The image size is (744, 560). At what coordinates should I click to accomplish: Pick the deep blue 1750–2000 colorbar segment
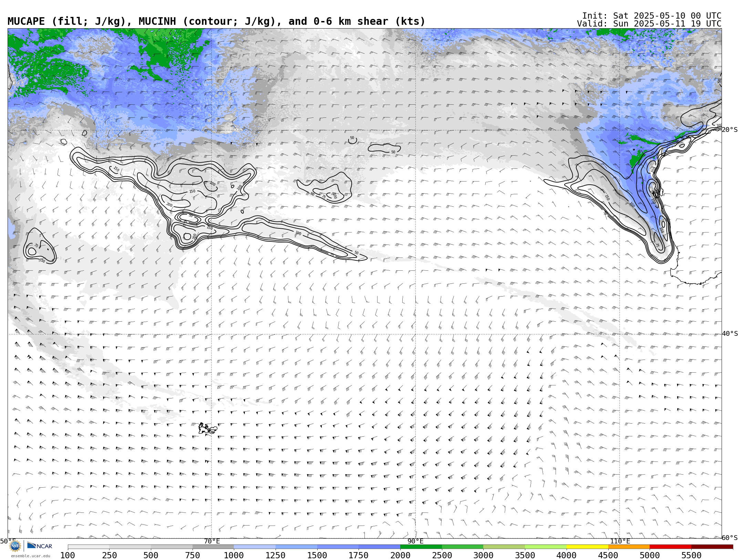[x=379, y=547]
